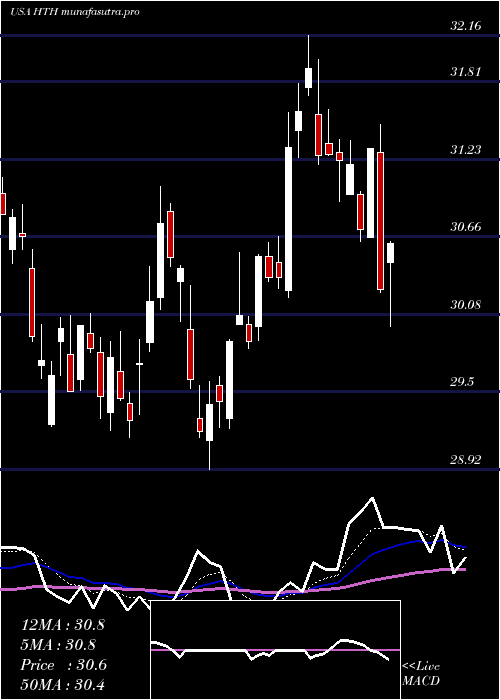The height and width of the screenshot is (700, 500).
Task: Click the 31.81 price level label
Action: (x=466, y=72)
